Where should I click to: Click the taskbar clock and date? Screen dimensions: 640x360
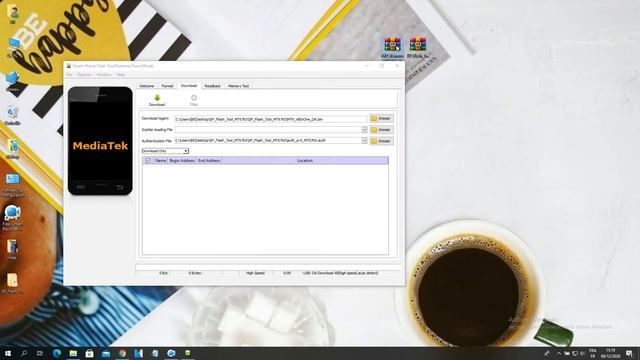pyautogui.click(x=610, y=353)
